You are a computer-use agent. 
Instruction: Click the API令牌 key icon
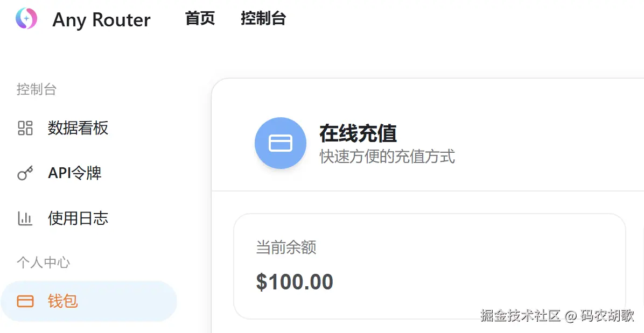pos(25,173)
